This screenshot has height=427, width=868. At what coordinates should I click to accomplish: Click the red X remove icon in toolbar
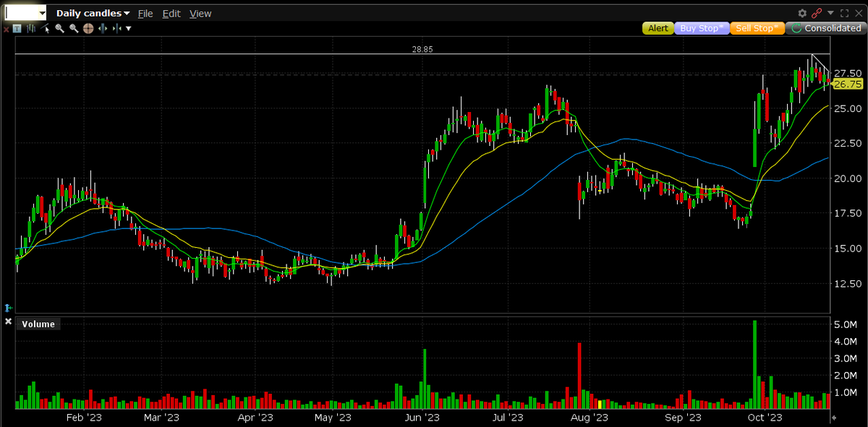coord(6,29)
